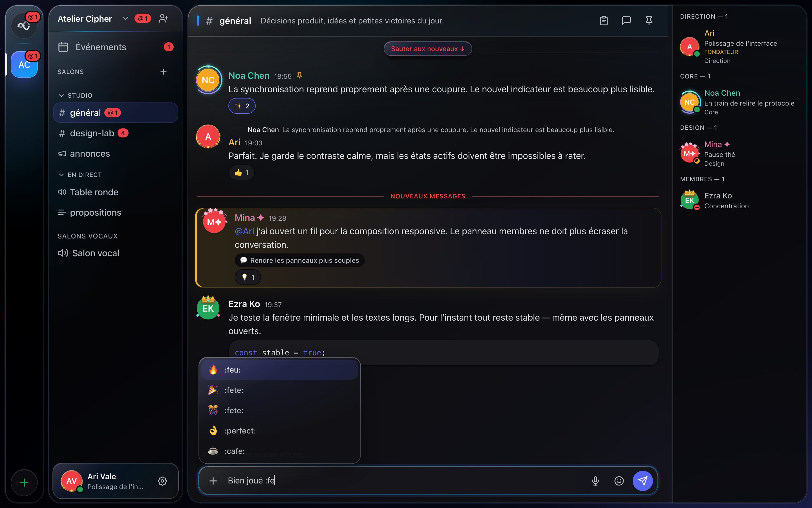Open the emoji picker smiley icon
This screenshot has width=812, height=508.
tap(619, 481)
